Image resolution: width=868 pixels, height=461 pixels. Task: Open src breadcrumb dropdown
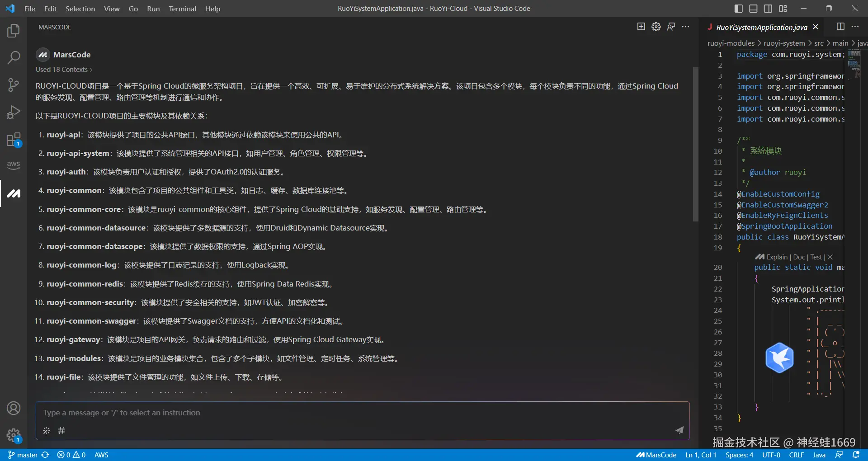pos(819,43)
